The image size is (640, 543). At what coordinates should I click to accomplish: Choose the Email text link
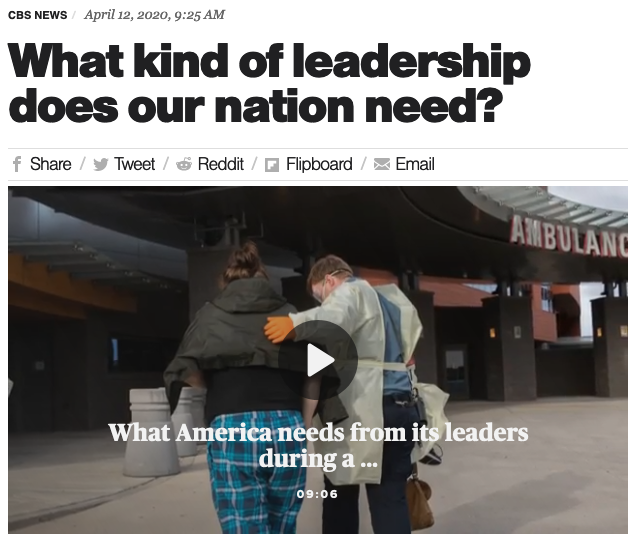point(415,164)
